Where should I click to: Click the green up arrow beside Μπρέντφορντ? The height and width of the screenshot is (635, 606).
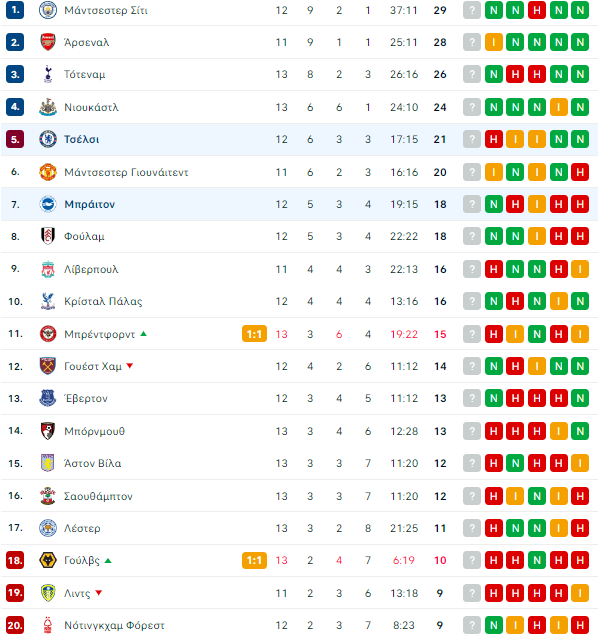143,334
